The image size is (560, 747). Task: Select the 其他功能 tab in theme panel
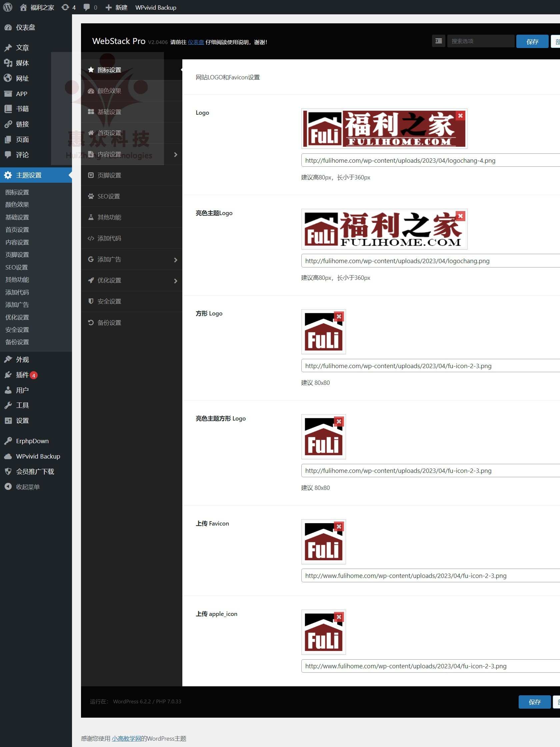pos(131,217)
